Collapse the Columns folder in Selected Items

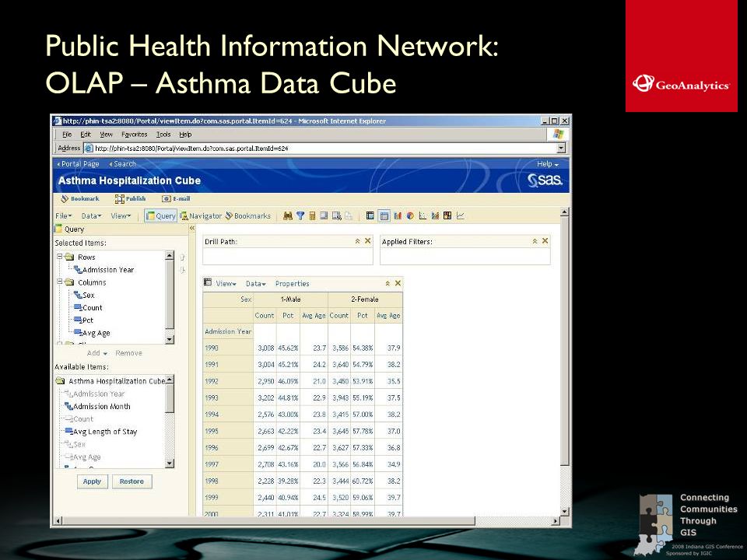[x=60, y=282]
